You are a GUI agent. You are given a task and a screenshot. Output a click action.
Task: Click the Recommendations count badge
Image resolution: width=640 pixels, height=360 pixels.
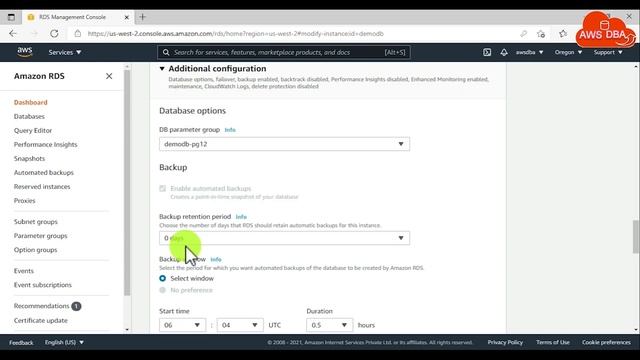pos(76,306)
